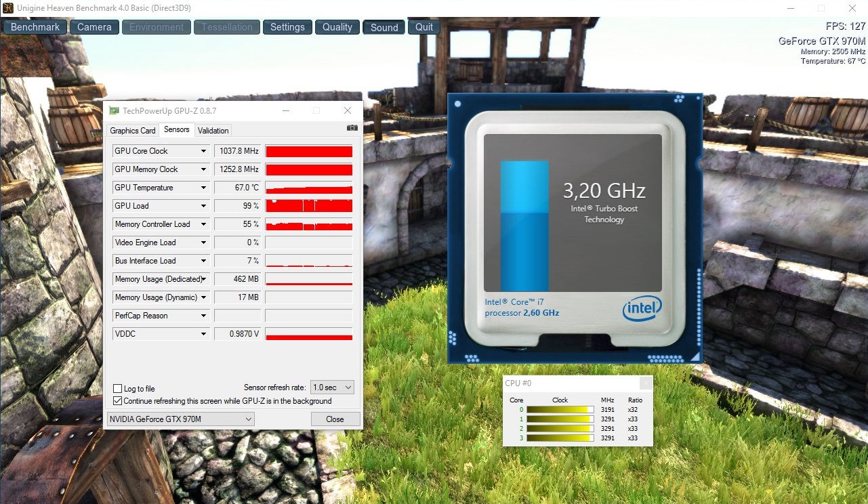Click the Close button in GPU-Z

[335, 419]
